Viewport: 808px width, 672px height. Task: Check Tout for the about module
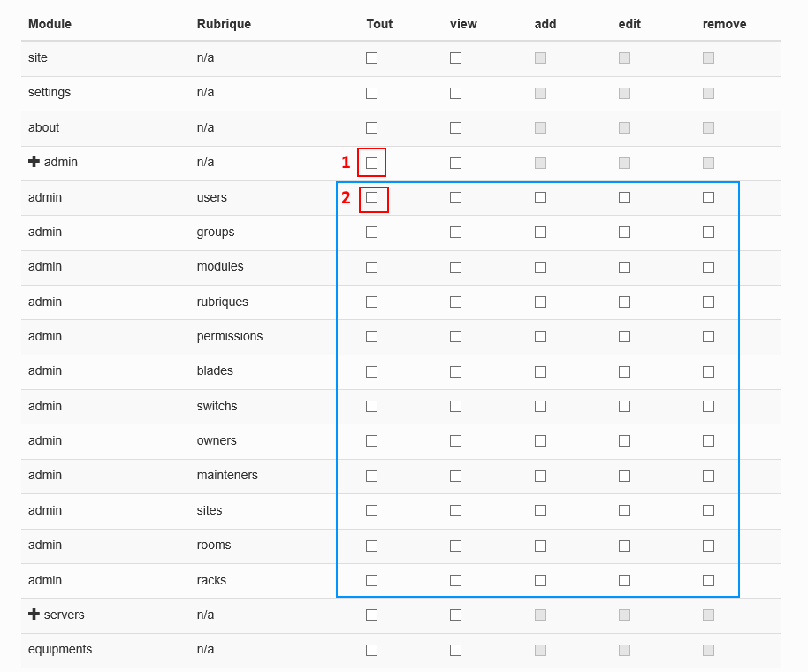click(371, 127)
